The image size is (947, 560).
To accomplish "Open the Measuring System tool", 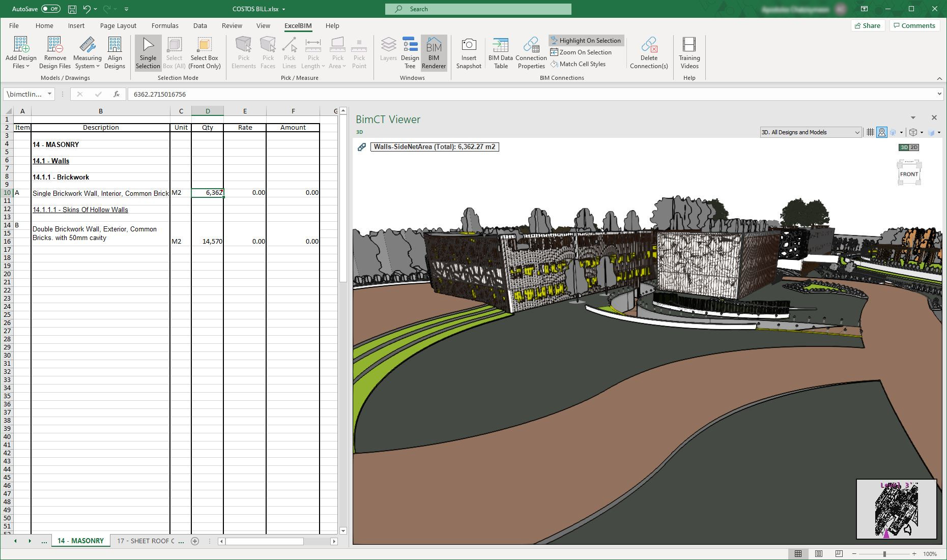I will tap(87, 52).
